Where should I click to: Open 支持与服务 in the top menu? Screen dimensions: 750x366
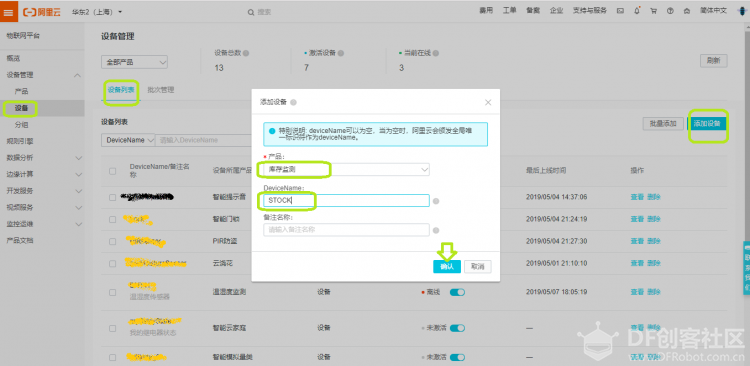pos(590,11)
